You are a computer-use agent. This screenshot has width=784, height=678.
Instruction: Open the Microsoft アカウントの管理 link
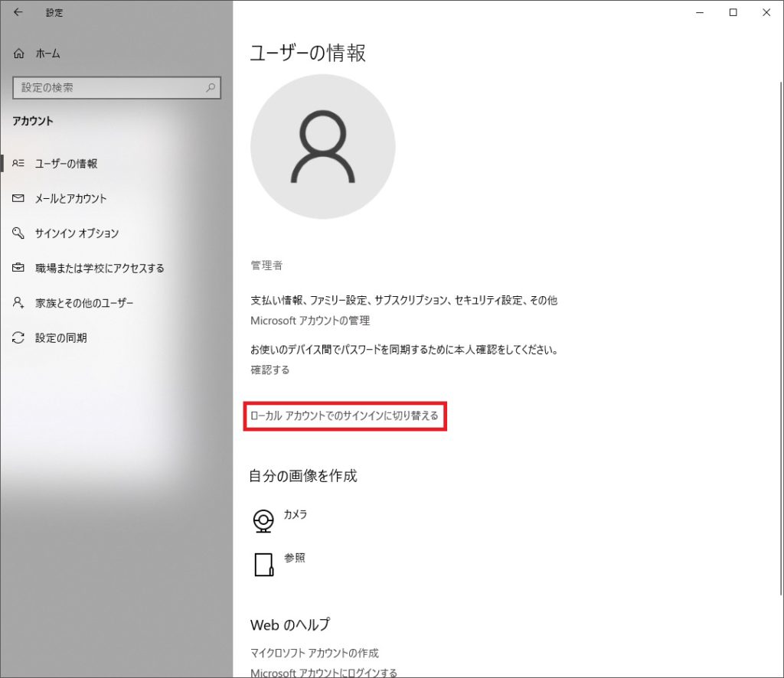[310, 321]
